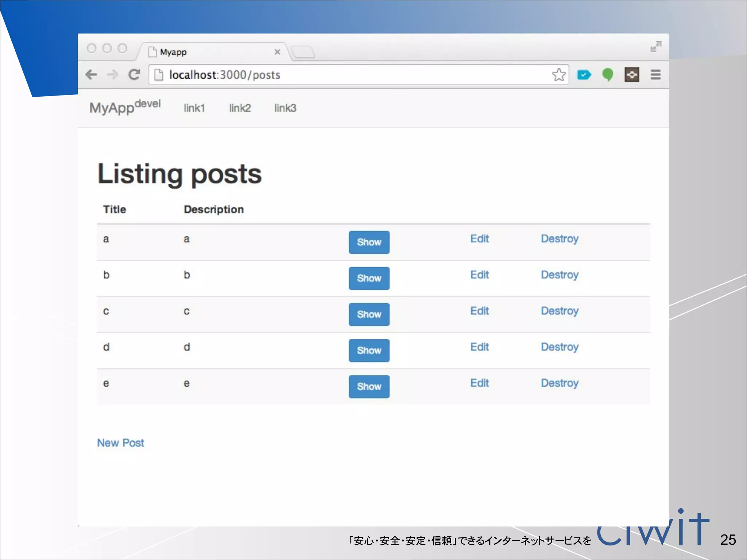Click the blue tag extension icon
This screenshot has width=747, height=560.
click(x=584, y=75)
